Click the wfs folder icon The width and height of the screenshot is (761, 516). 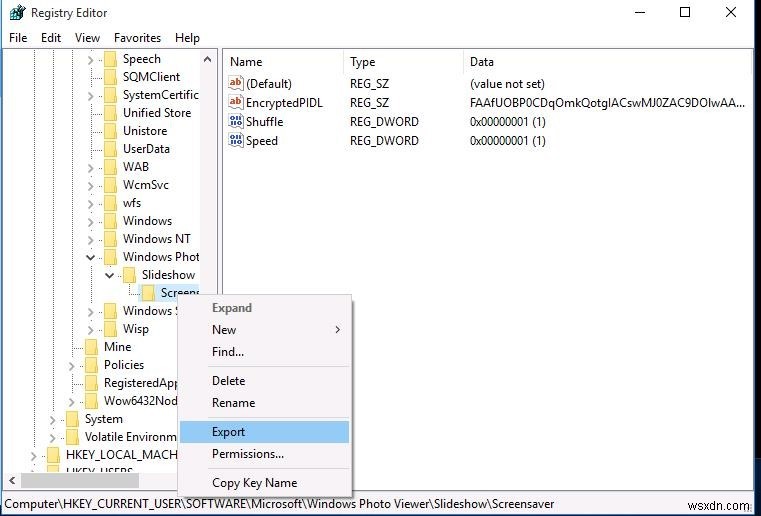pos(111,203)
